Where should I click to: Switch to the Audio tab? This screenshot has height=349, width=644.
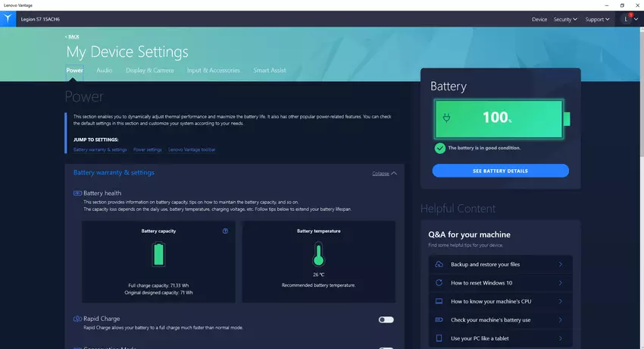[x=105, y=71]
